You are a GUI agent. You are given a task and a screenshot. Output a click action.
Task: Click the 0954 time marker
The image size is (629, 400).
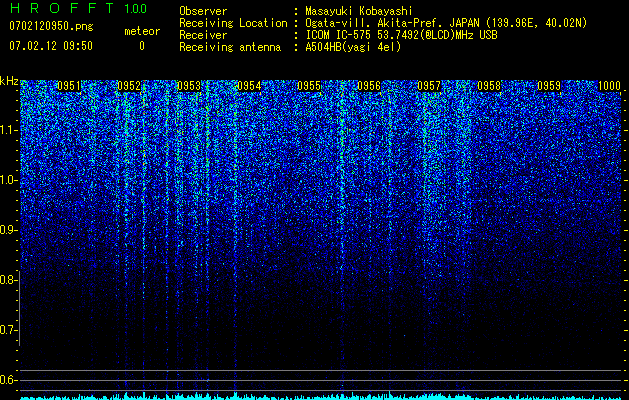click(249, 86)
